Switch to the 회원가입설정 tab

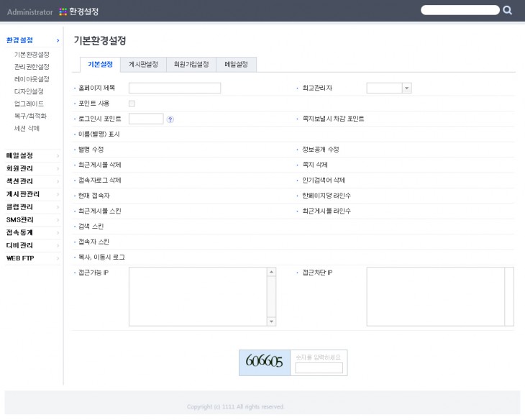191,64
